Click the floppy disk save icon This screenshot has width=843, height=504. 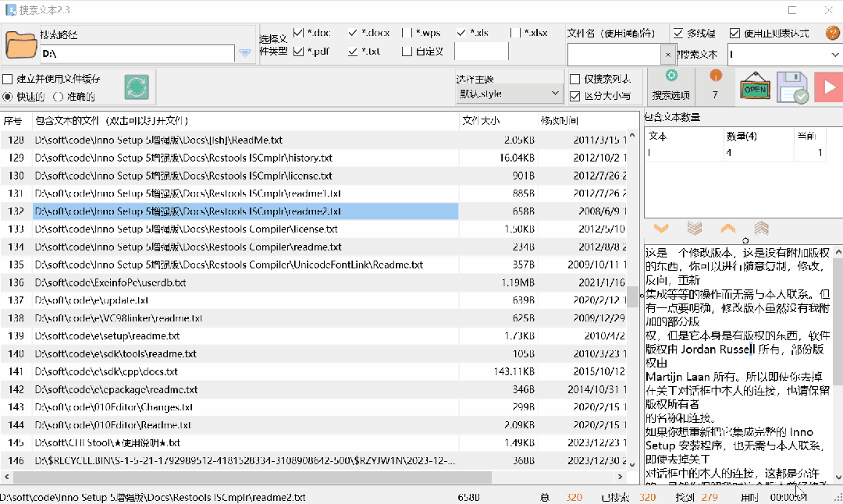tap(792, 87)
